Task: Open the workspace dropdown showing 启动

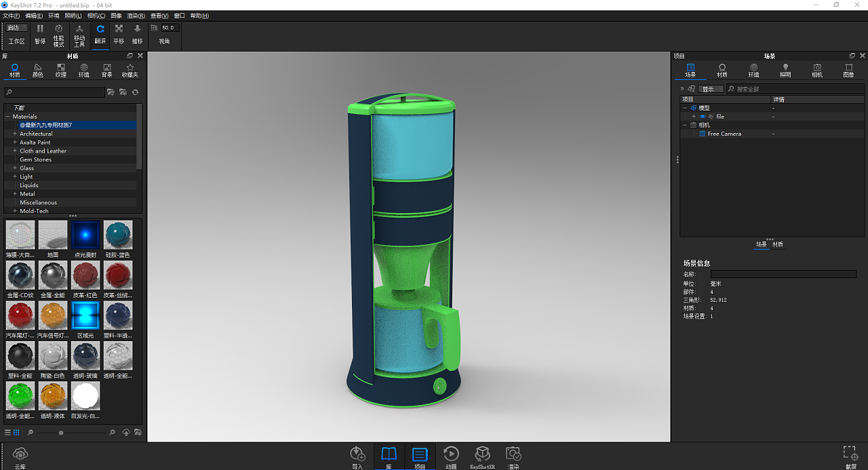Action: point(17,28)
